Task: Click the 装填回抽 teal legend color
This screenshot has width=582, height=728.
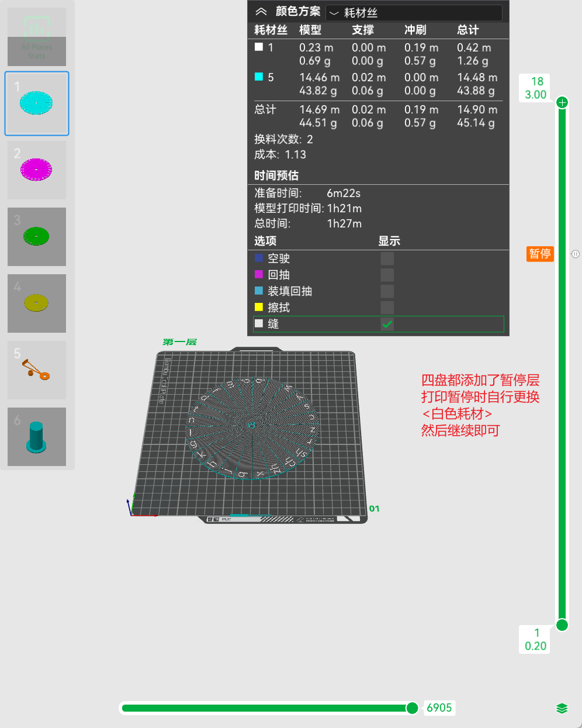Action: coord(259,291)
